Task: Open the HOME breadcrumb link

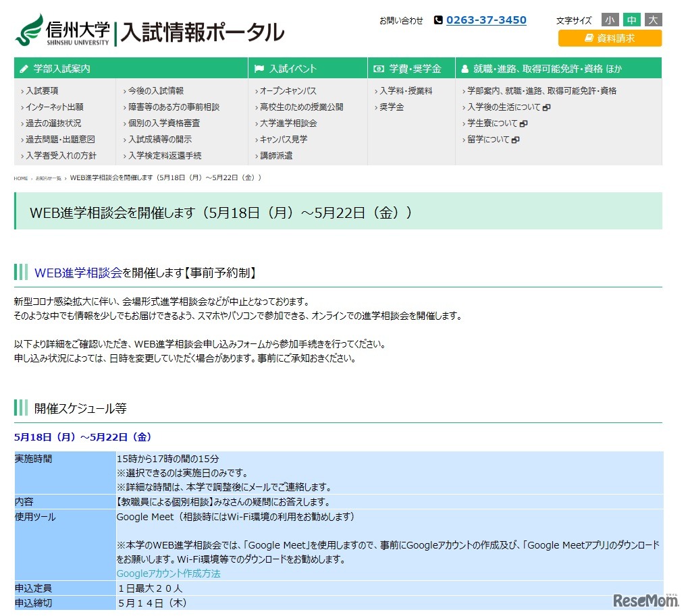Action: 20,178
